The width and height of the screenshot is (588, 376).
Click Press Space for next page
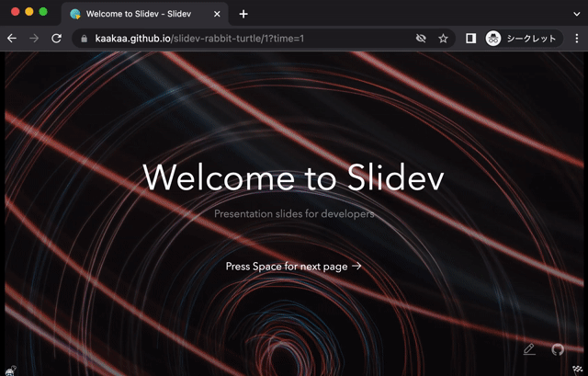point(294,267)
